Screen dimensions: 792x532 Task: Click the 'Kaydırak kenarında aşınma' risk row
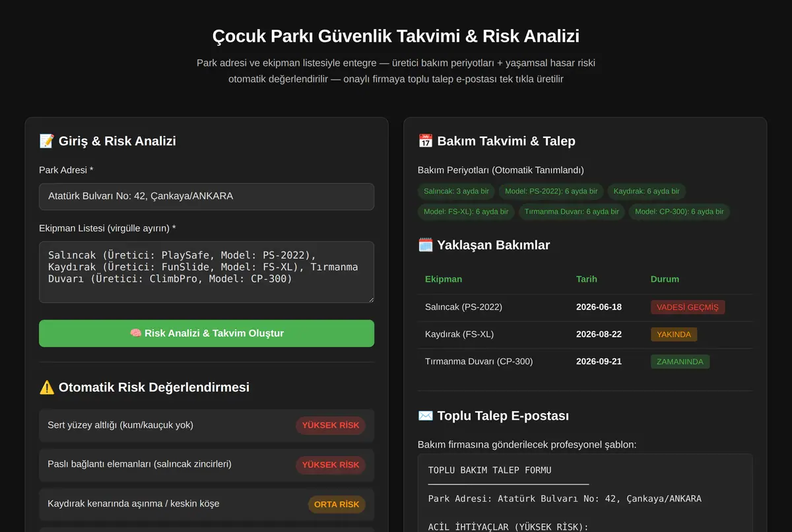(207, 504)
